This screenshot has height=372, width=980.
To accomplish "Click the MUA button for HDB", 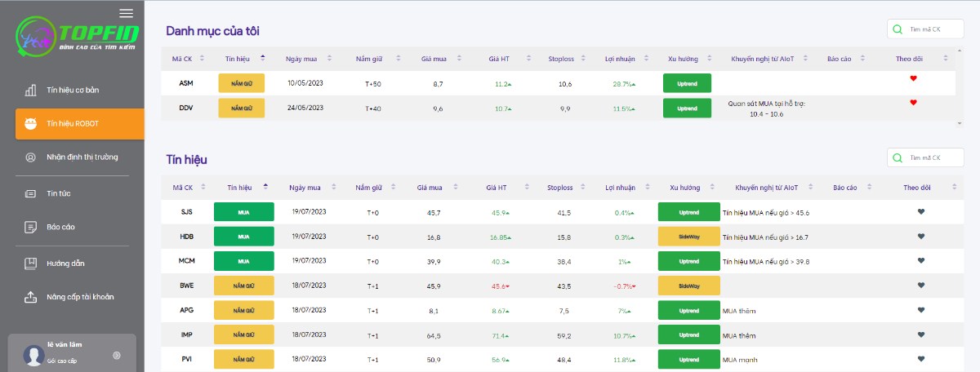I will 243,237.
